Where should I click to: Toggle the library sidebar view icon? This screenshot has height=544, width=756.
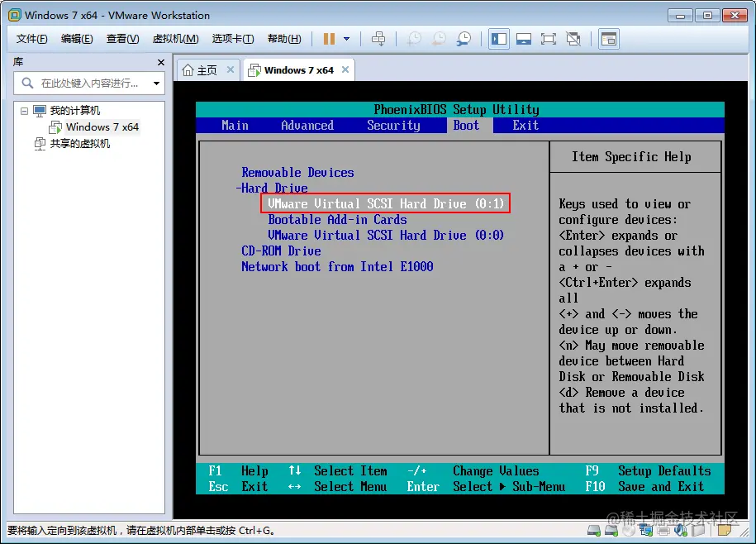pos(499,39)
